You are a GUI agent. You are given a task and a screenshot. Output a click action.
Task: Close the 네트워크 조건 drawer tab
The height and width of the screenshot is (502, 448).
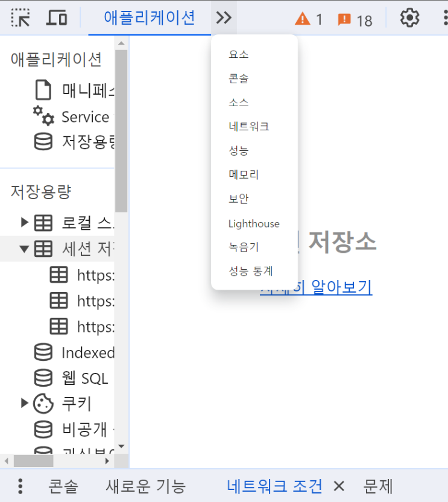point(339,486)
